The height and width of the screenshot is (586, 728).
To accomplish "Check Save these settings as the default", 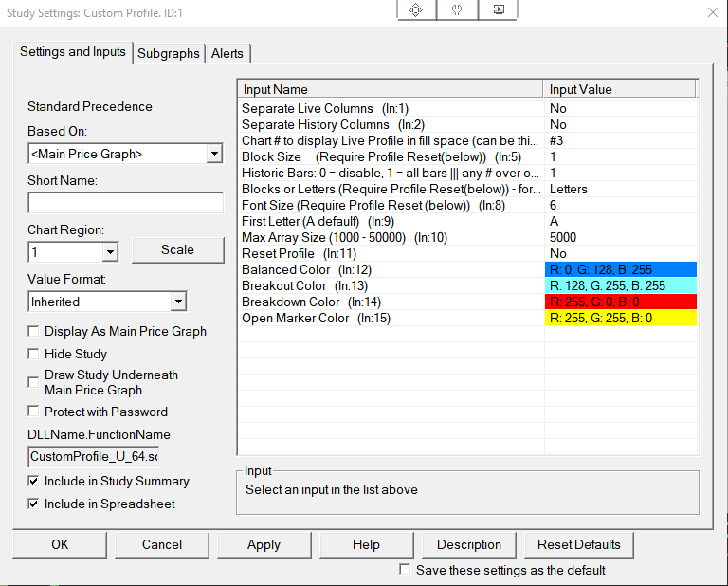I will pyautogui.click(x=406, y=570).
